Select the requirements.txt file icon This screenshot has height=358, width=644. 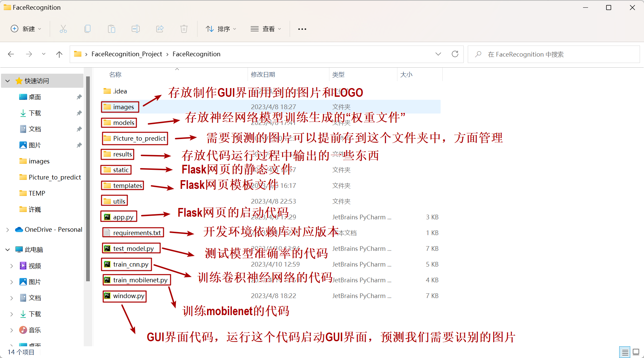[x=107, y=232]
